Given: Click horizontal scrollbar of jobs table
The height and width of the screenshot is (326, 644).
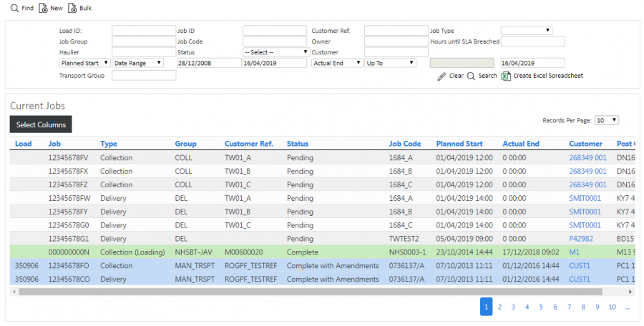Looking at the screenshot, I should [x=310, y=292].
